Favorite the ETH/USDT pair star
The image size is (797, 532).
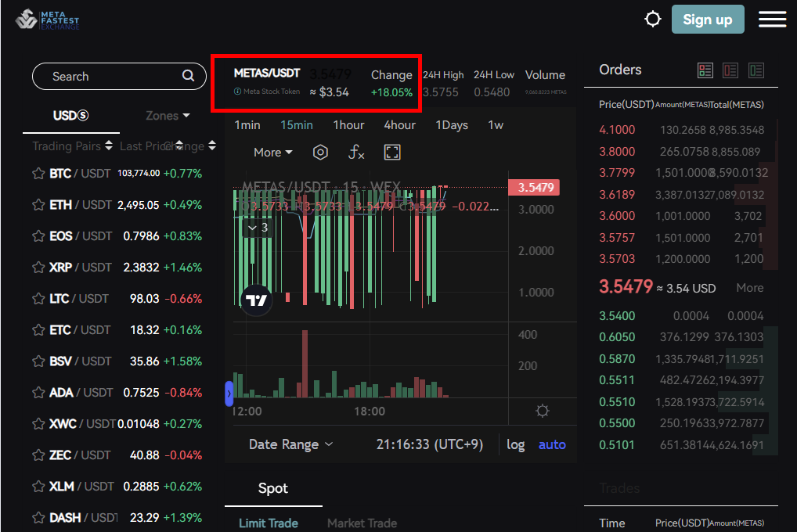click(38, 205)
